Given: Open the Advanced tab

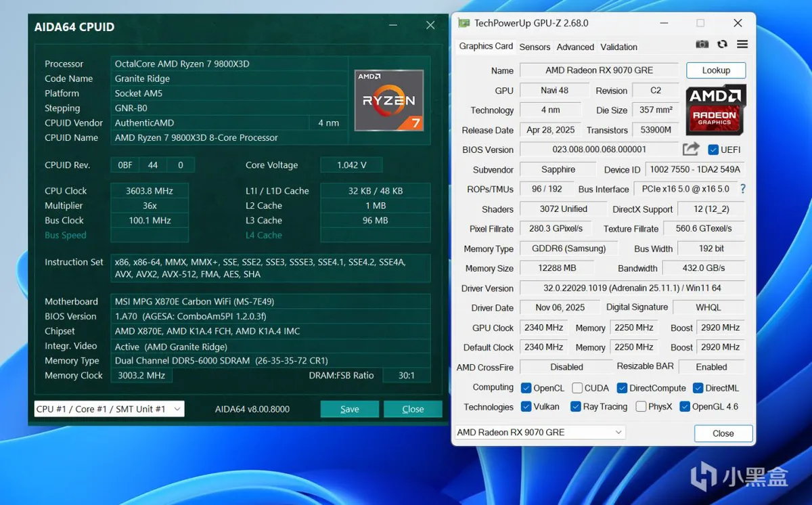Looking at the screenshot, I should 575,47.
